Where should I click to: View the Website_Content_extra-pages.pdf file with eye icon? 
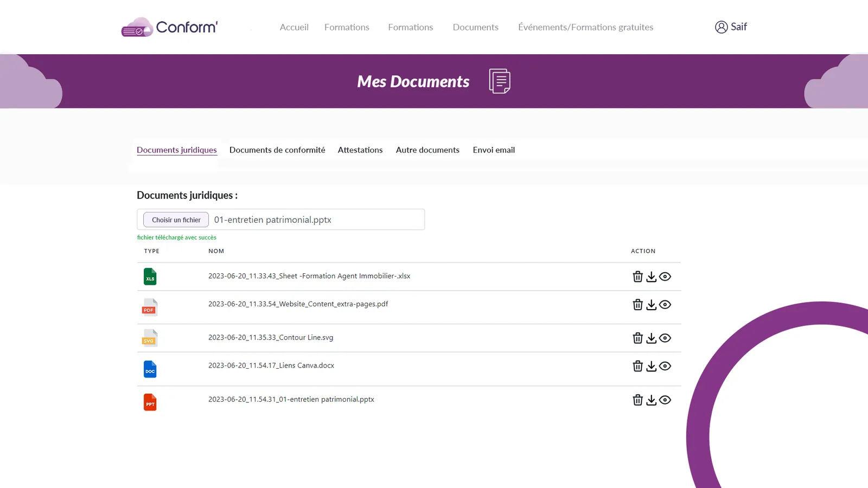click(665, 305)
